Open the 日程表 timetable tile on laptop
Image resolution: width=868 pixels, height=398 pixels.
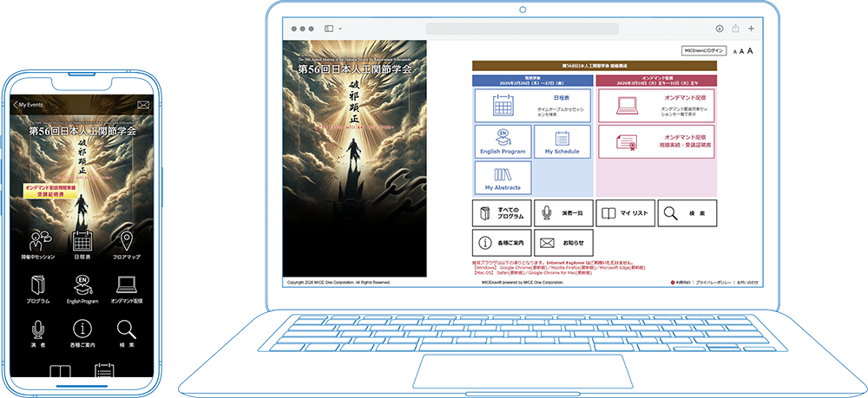[x=532, y=106]
